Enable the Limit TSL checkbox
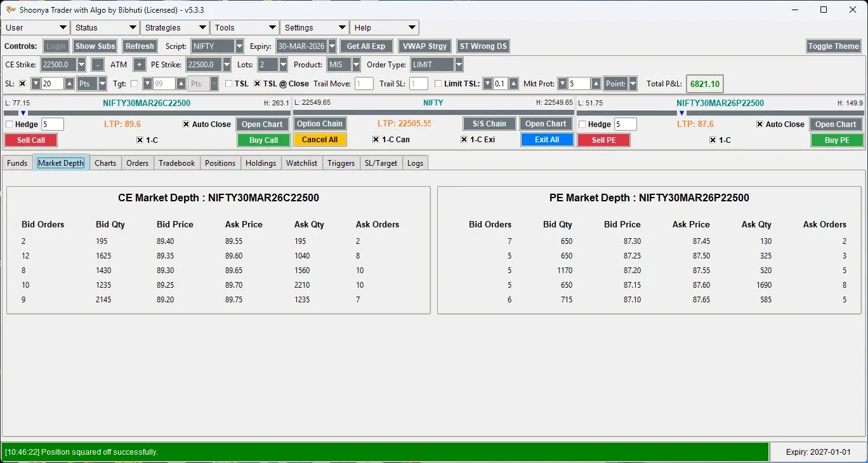 click(438, 84)
